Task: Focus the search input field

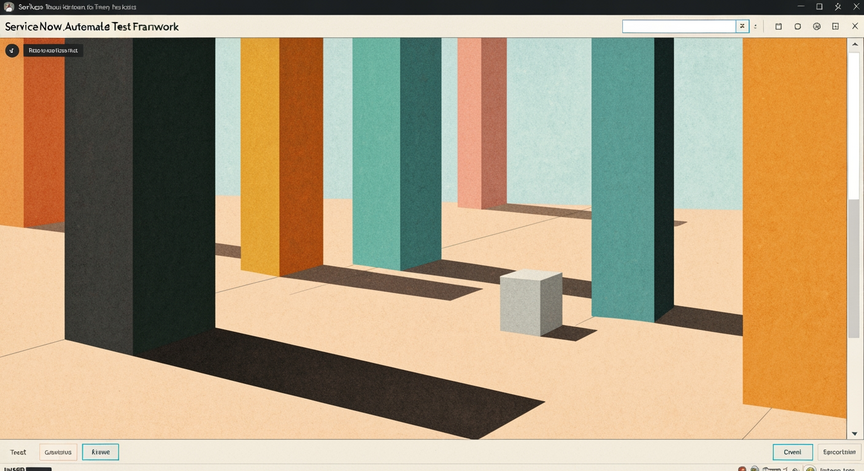Action: pyautogui.click(x=679, y=26)
